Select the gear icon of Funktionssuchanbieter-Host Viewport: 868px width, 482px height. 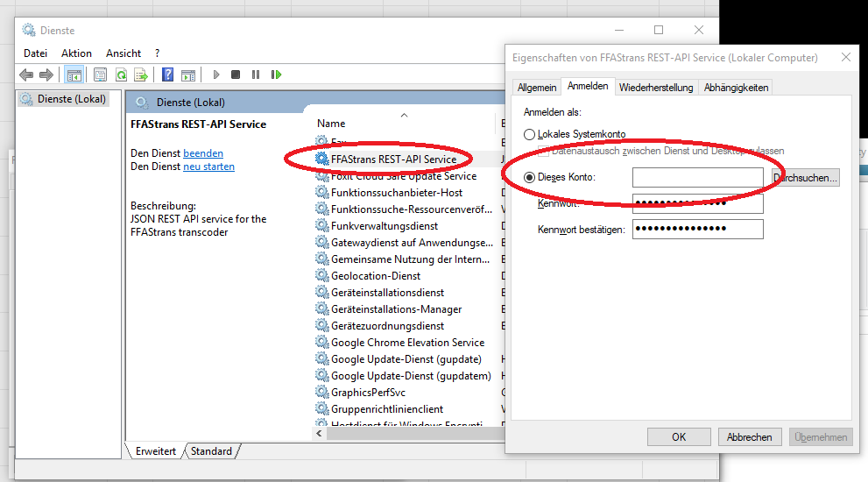click(x=321, y=192)
